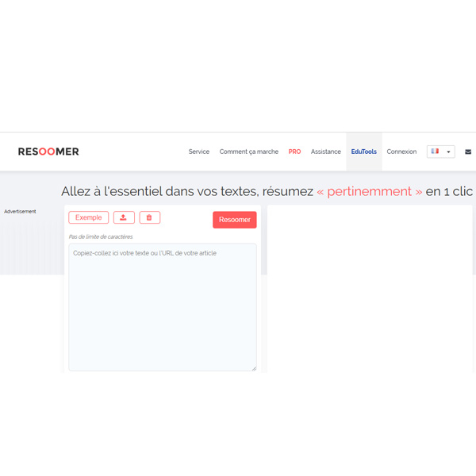Go to Comment ça marche
The image size is (476, 476).
[248, 152]
